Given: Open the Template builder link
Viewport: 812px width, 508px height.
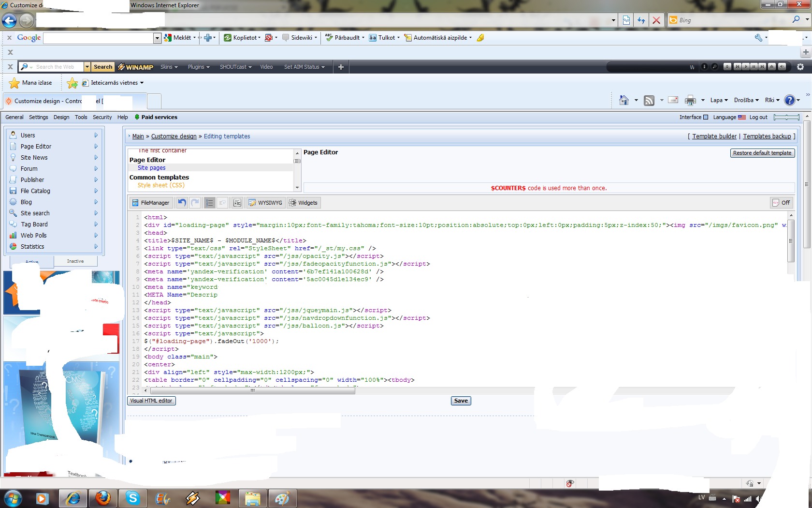Looking at the screenshot, I should [714, 136].
